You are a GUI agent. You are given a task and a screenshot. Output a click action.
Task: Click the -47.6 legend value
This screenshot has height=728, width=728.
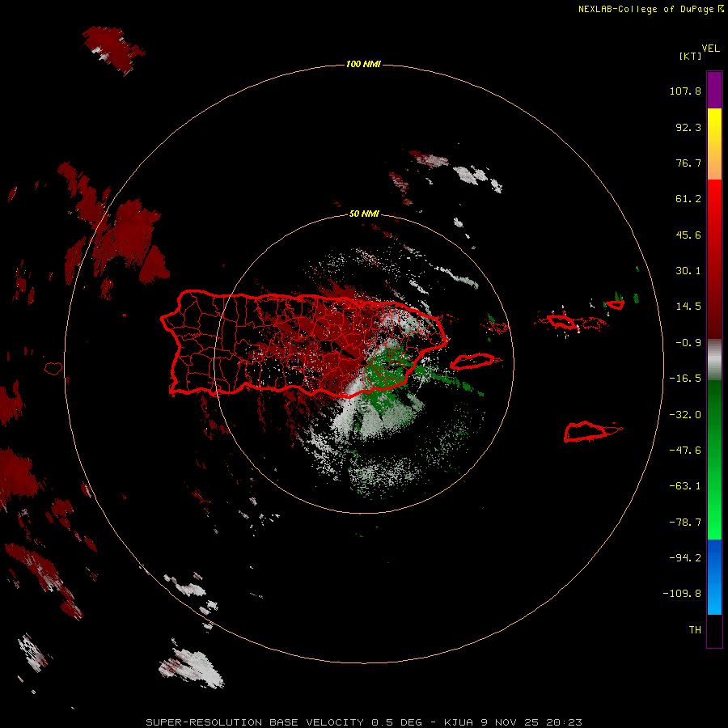[x=685, y=451]
